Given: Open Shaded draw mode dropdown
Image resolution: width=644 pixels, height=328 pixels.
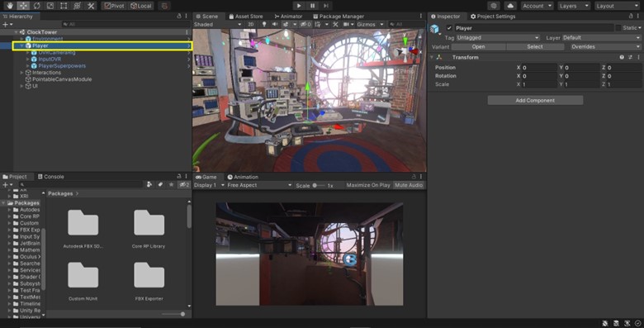Looking at the screenshot, I should click(x=217, y=24).
